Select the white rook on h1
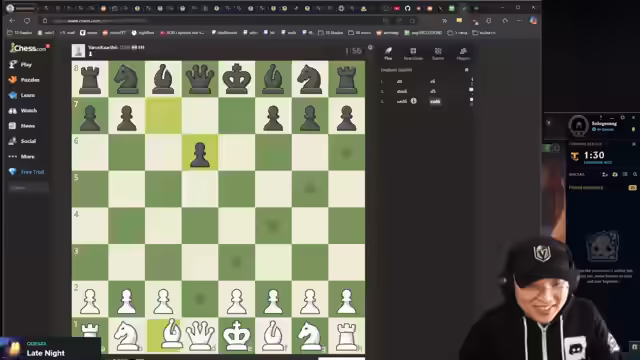The image size is (640, 360). (x=347, y=336)
